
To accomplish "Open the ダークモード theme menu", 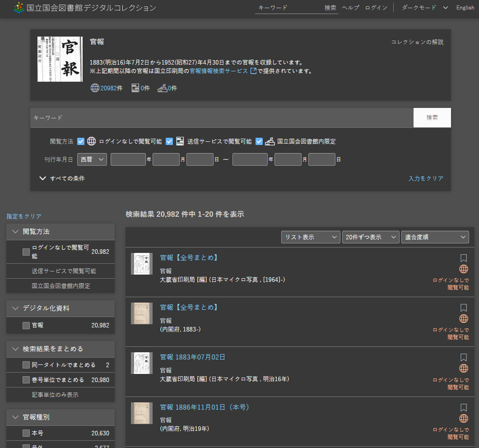I will pos(424,8).
